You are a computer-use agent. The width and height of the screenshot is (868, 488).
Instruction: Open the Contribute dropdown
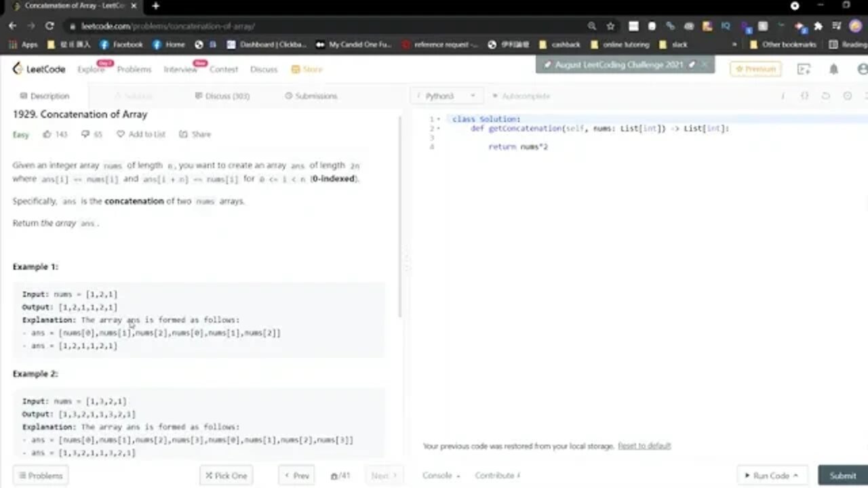click(498, 475)
